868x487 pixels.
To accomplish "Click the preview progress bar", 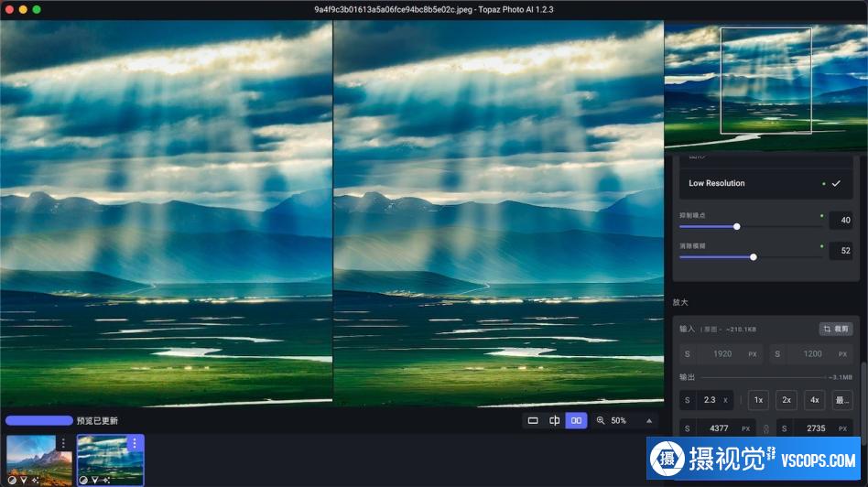I will point(38,420).
